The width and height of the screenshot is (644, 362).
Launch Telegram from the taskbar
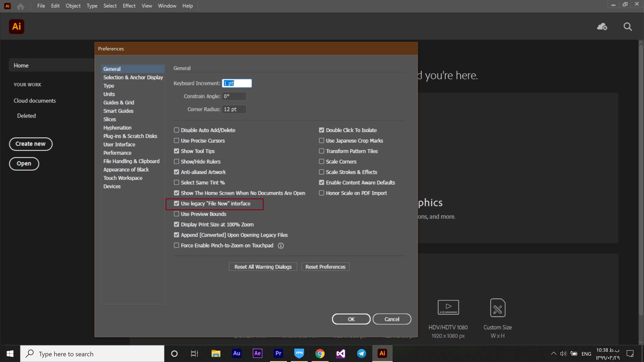362,353
